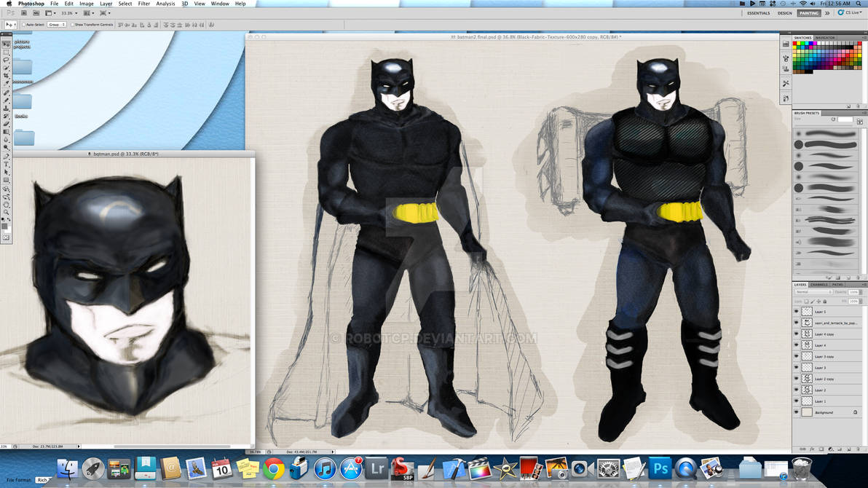Select the Rectangle shape tool
Viewport: 868px width, 488px height.
tap(6, 179)
